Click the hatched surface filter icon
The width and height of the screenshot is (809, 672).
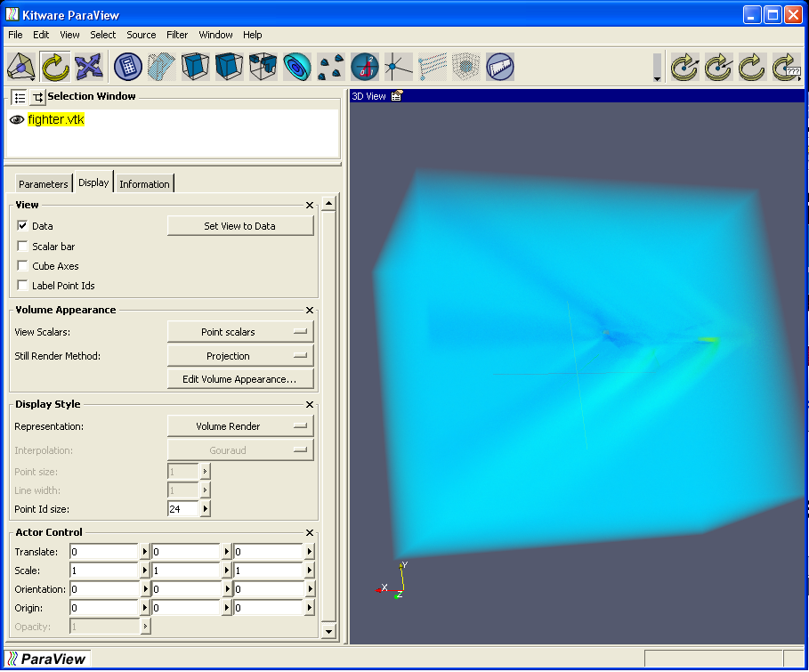tap(161, 67)
